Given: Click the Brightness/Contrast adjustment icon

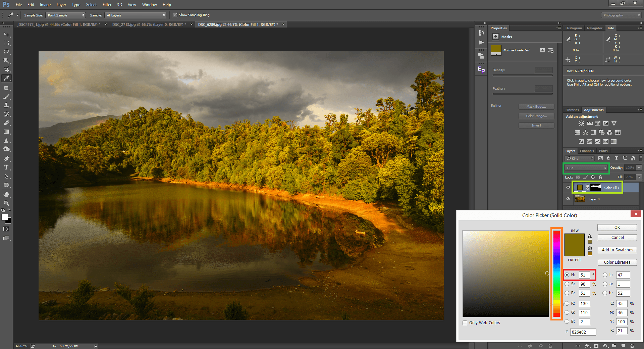Looking at the screenshot, I should coord(581,123).
